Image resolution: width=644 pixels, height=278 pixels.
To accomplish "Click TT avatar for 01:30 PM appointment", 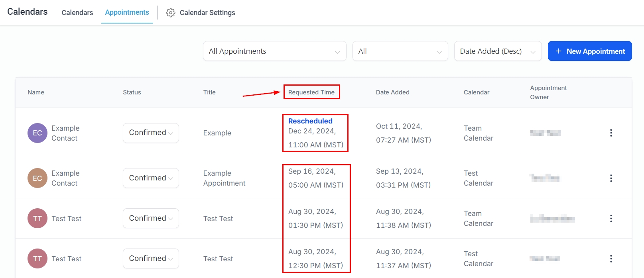I will [x=37, y=218].
